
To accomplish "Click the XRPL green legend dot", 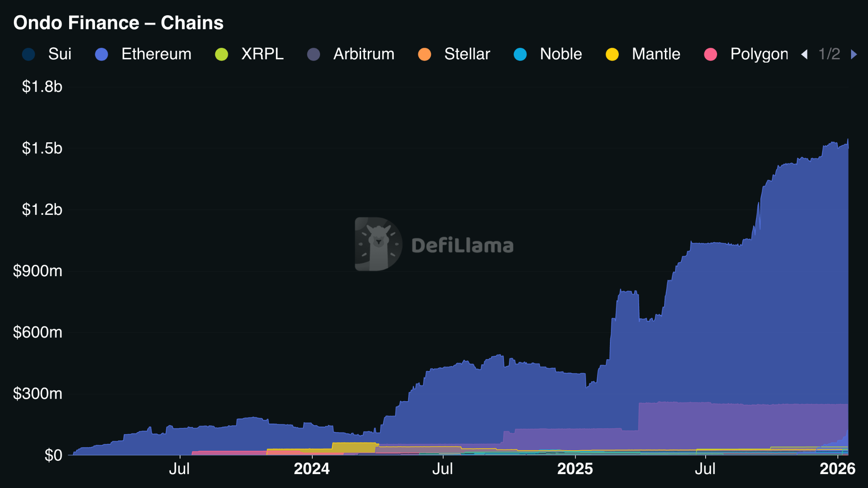I will tap(222, 55).
